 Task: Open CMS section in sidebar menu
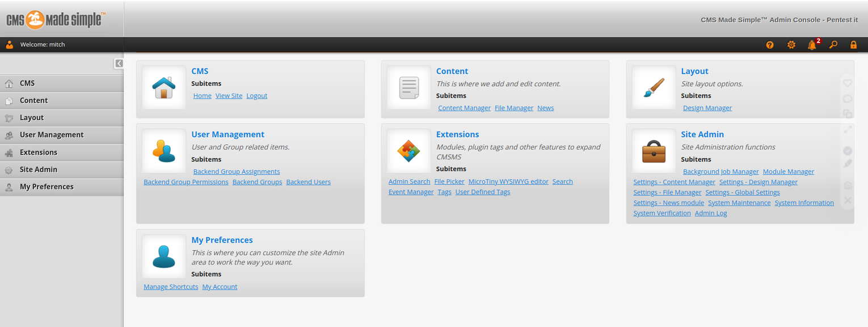[x=62, y=83]
